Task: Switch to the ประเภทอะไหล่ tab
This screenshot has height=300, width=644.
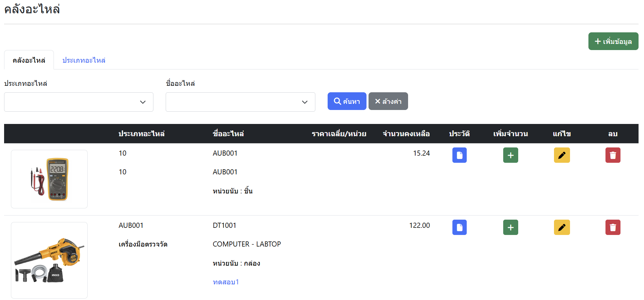Action: [84, 60]
